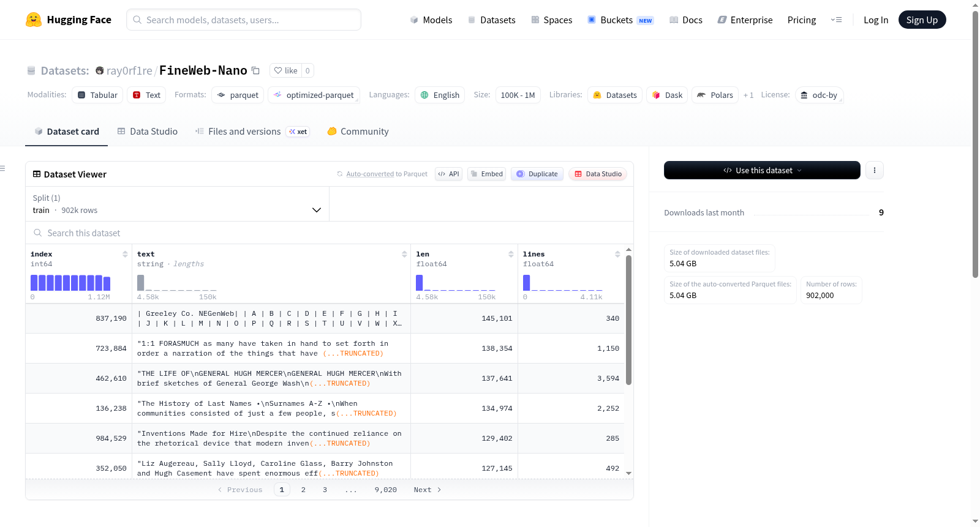Sort by the index column
The height and width of the screenshot is (527, 980).
click(x=125, y=254)
